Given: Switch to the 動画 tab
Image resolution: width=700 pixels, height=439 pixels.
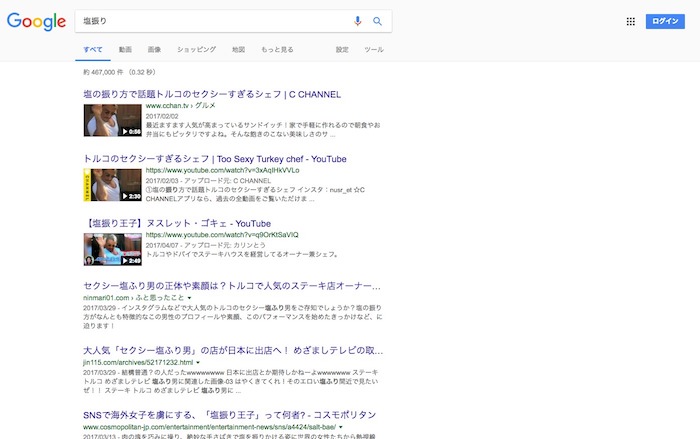Looking at the screenshot, I should click(x=125, y=49).
